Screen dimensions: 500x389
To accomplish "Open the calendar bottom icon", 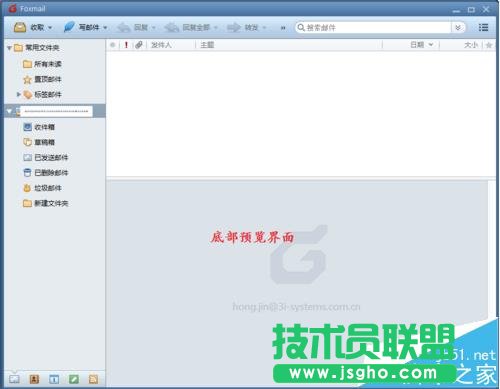I will pos(54,379).
